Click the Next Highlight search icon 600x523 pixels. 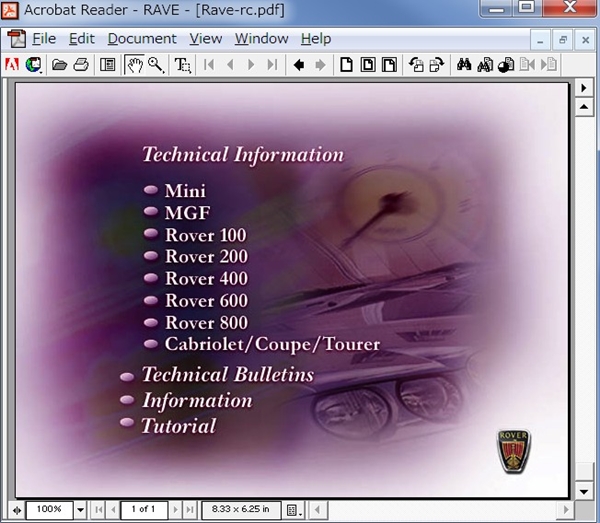(549, 64)
